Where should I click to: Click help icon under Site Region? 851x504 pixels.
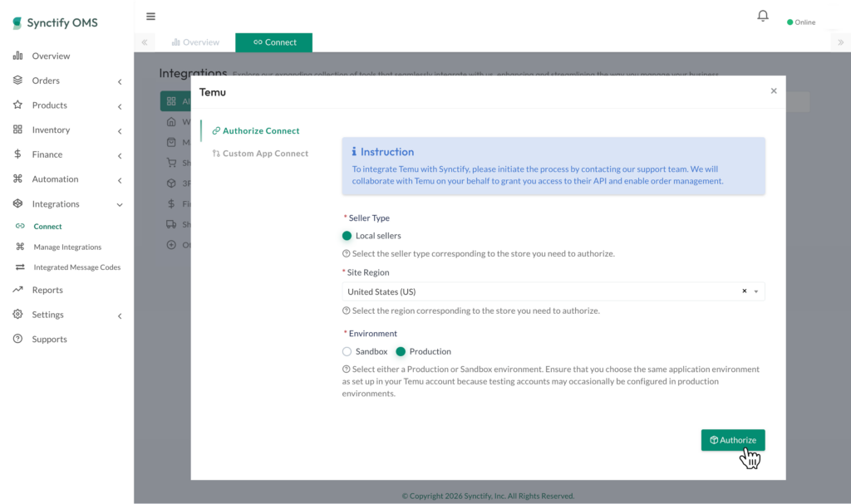tap(346, 311)
